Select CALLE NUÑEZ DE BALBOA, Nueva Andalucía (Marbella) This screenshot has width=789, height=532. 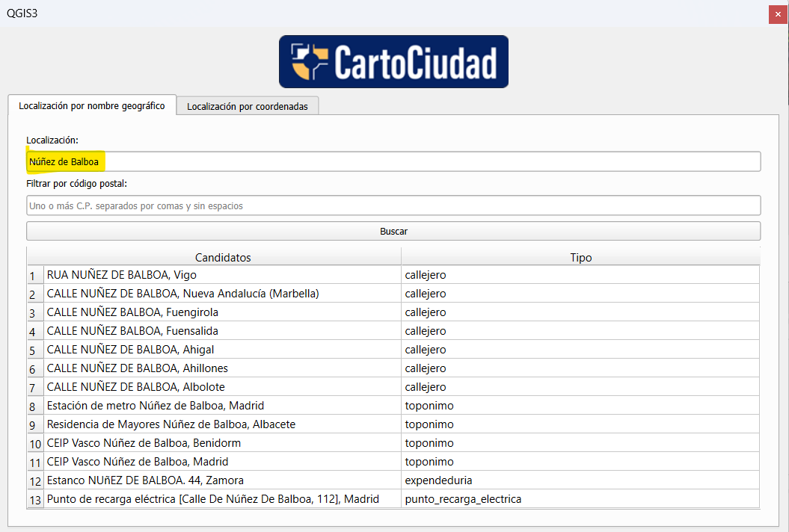pos(222,294)
